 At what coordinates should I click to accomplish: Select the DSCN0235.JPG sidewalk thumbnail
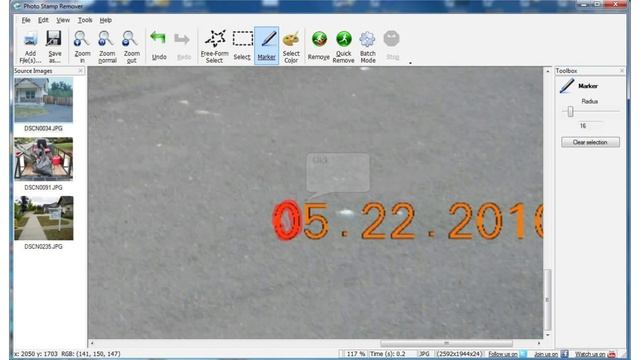[x=44, y=218]
